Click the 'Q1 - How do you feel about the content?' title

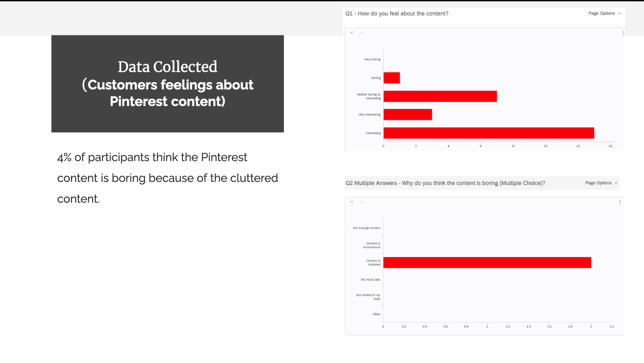(x=397, y=13)
